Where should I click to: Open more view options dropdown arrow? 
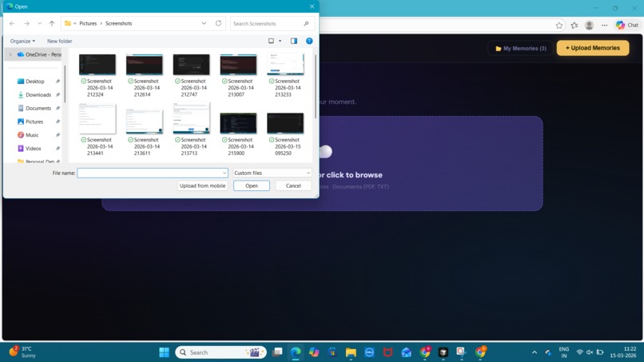(280, 41)
